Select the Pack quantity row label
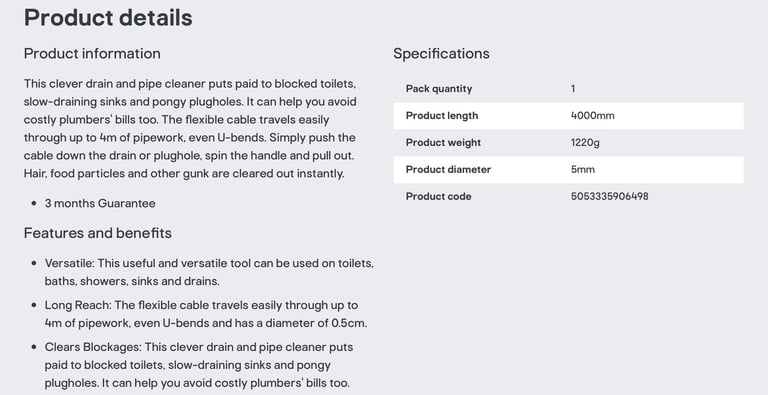This screenshot has width=768, height=395. click(x=439, y=89)
